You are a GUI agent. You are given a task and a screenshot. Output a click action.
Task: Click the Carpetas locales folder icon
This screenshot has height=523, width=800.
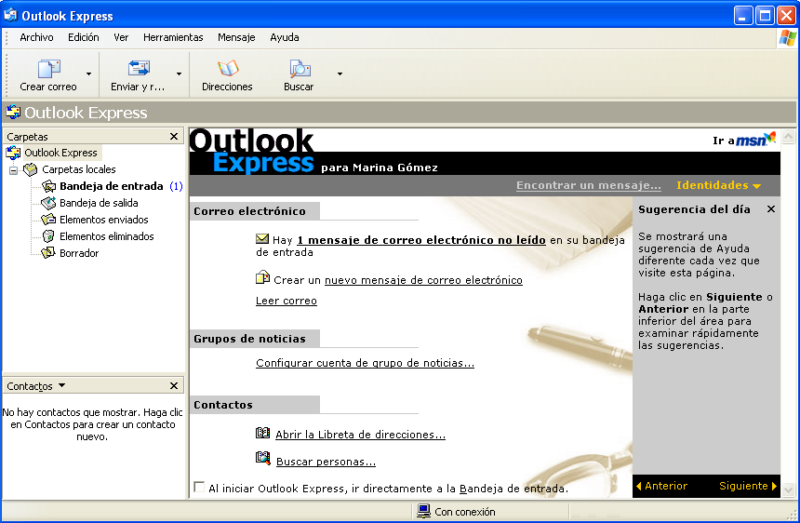31,169
